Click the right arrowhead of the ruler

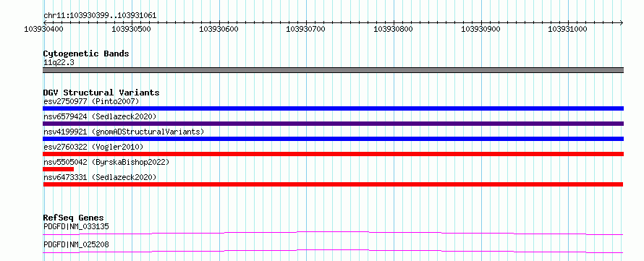[x=622, y=22]
